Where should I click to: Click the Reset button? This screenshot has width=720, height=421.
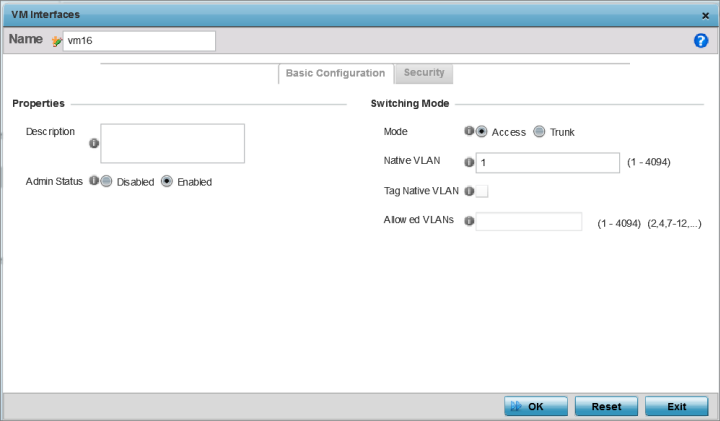tap(606, 407)
